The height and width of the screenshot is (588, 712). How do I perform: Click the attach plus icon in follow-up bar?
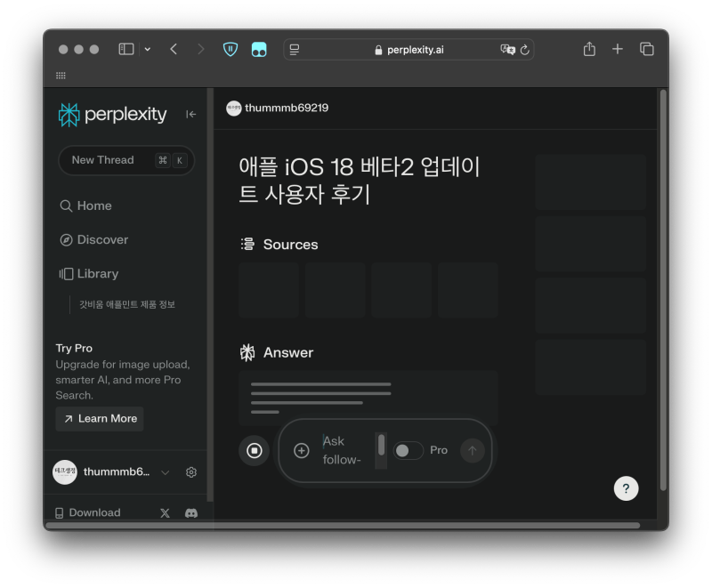tap(302, 448)
